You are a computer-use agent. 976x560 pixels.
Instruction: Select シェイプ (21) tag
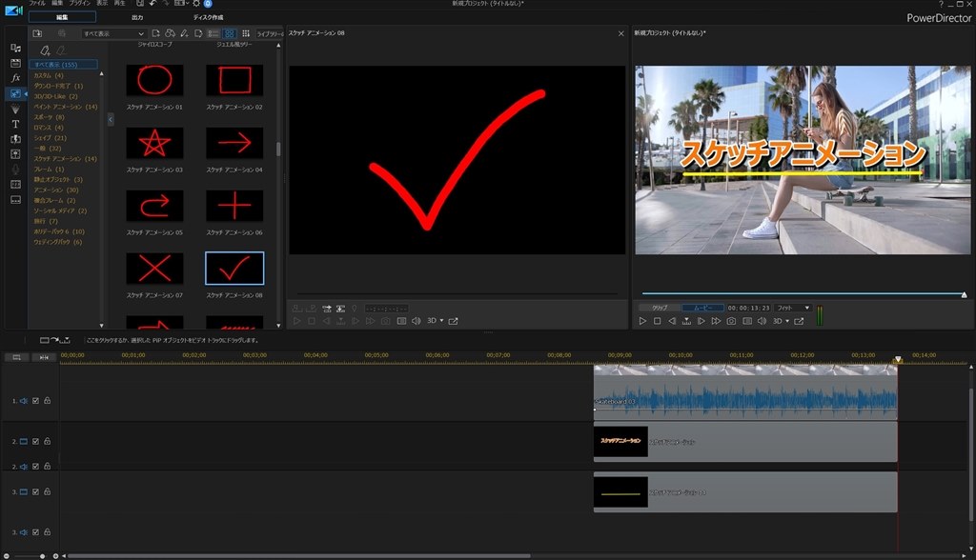pos(50,137)
